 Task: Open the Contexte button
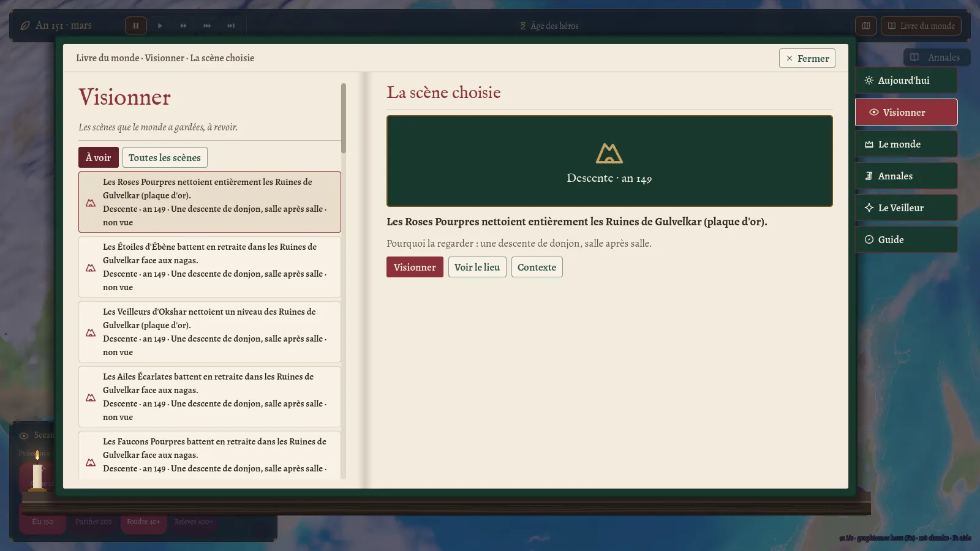[537, 267]
